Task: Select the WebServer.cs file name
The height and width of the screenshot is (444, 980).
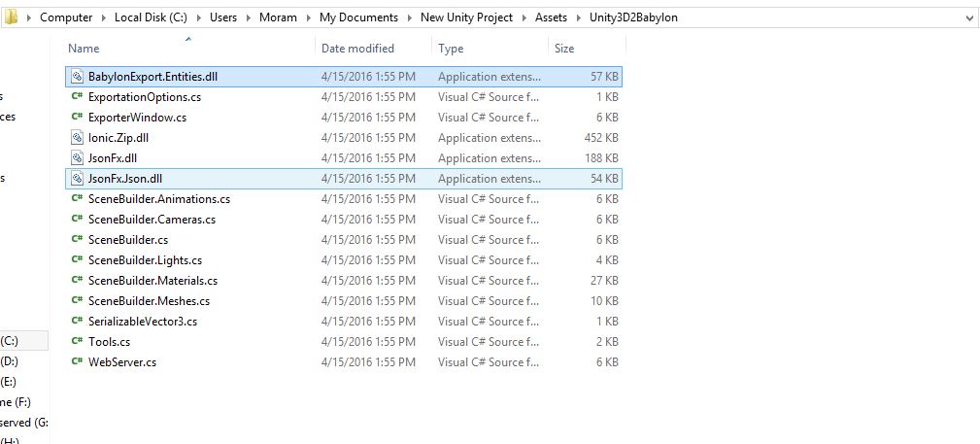Action: click(122, 362)
